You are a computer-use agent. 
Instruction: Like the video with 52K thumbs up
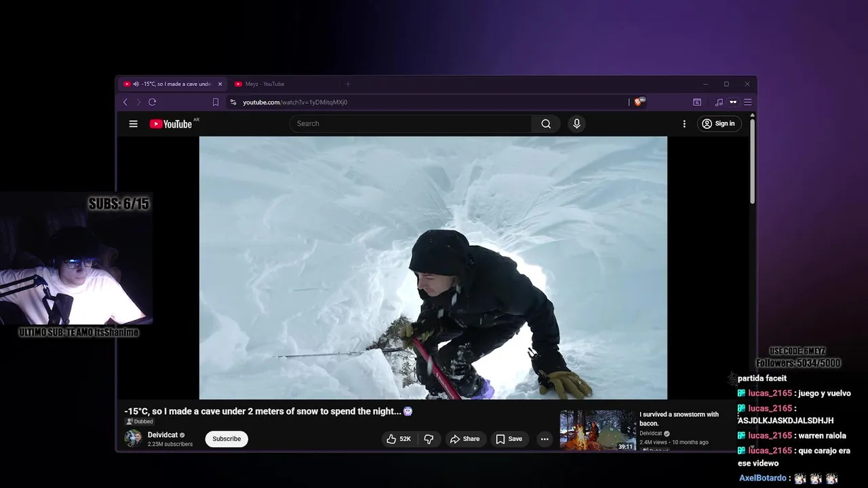[x=399, y=439]
